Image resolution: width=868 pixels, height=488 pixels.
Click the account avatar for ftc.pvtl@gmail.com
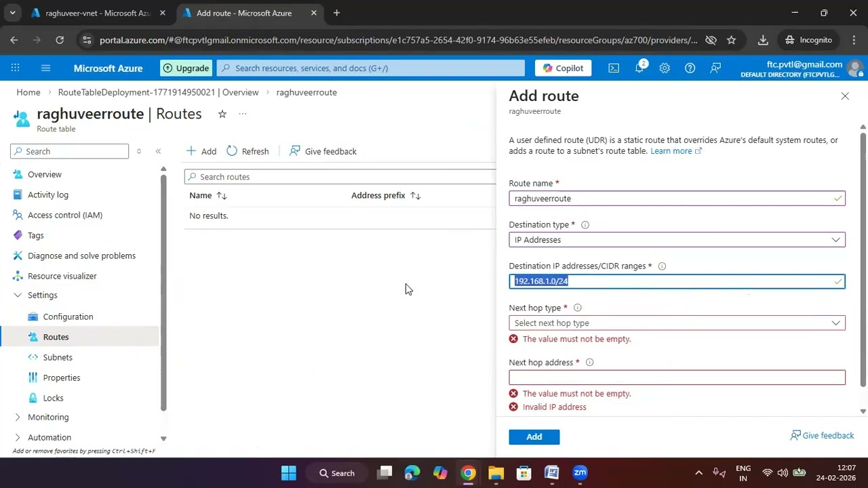tap(854, 68)
